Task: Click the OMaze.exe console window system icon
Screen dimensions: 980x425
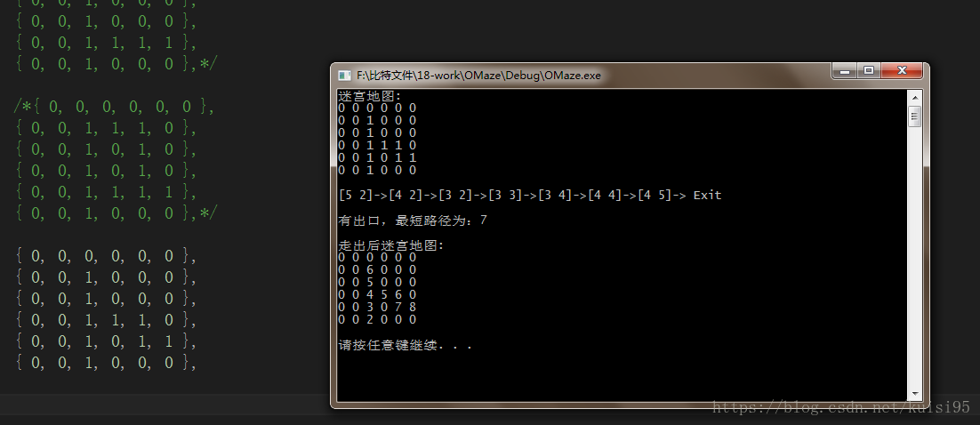Action: (344, 76)
